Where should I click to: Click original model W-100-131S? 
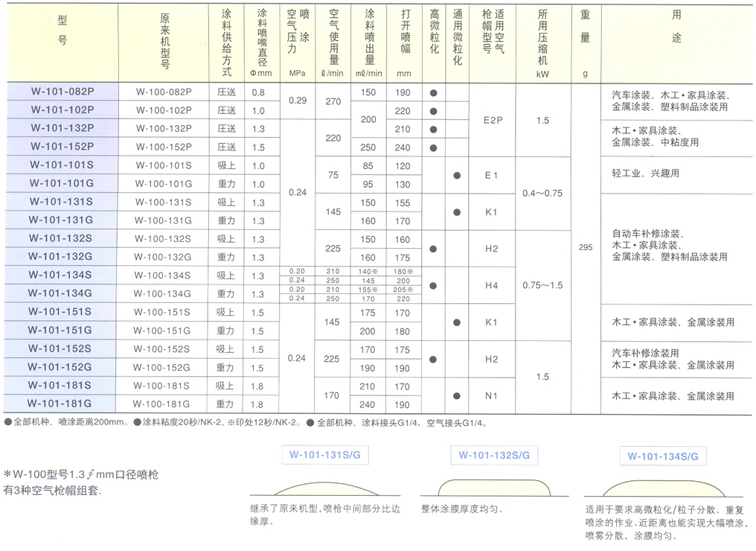(163, 202)
